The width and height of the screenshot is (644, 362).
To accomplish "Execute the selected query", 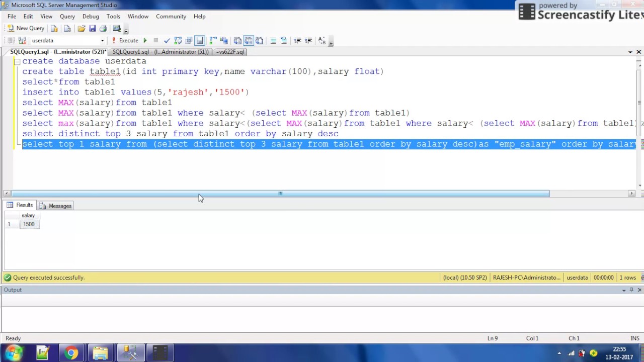I will [x=125, y=41].
